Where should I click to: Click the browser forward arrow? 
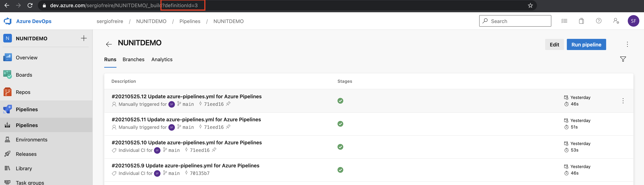(18, 5)
